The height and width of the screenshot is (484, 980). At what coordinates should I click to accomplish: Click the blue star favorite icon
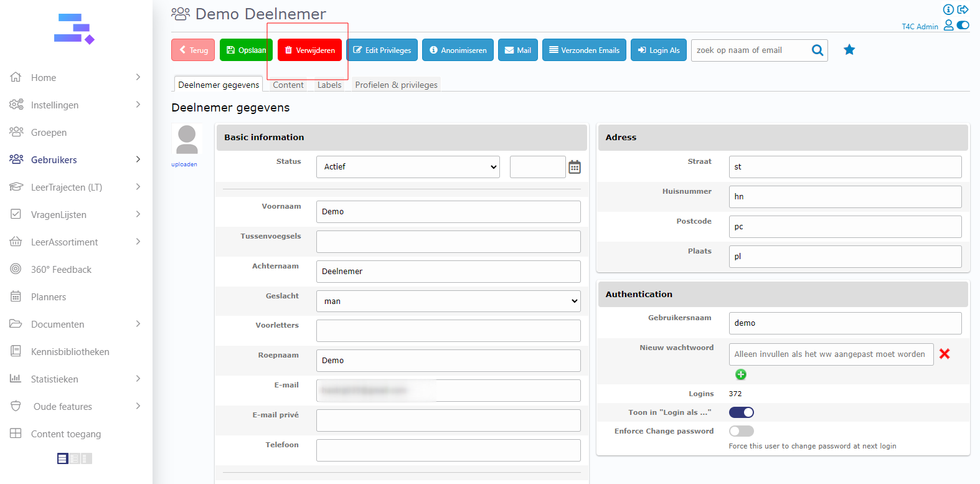click(x=849, y=50)
